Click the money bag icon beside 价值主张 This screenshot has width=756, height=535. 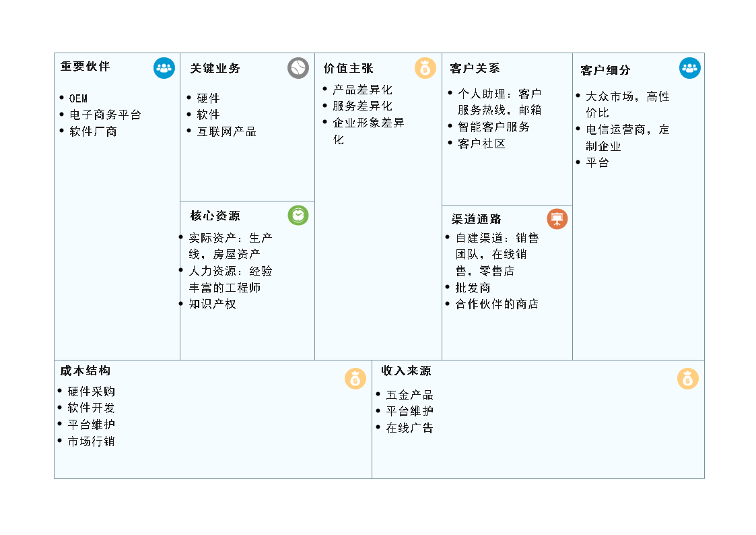(425, 69)
